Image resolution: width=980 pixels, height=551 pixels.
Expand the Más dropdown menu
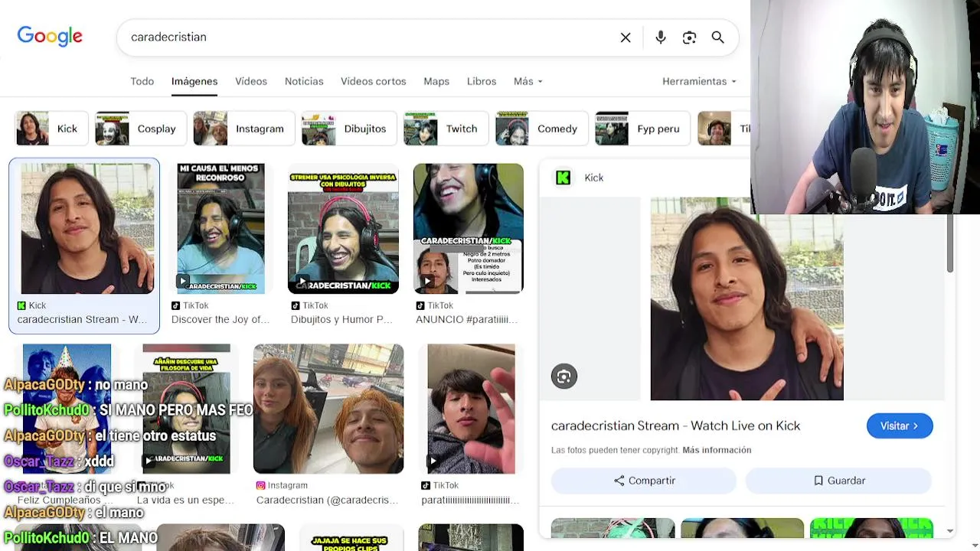(528, 81)
